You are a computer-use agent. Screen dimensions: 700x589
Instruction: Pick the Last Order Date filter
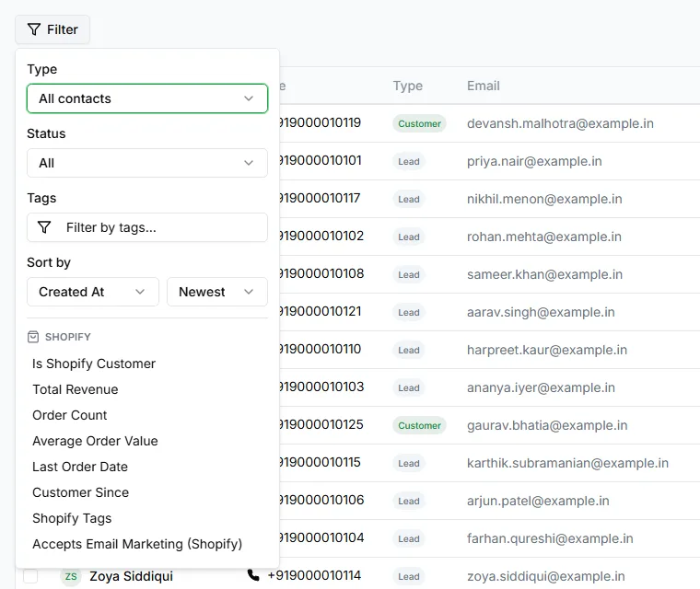pos(80,467)
